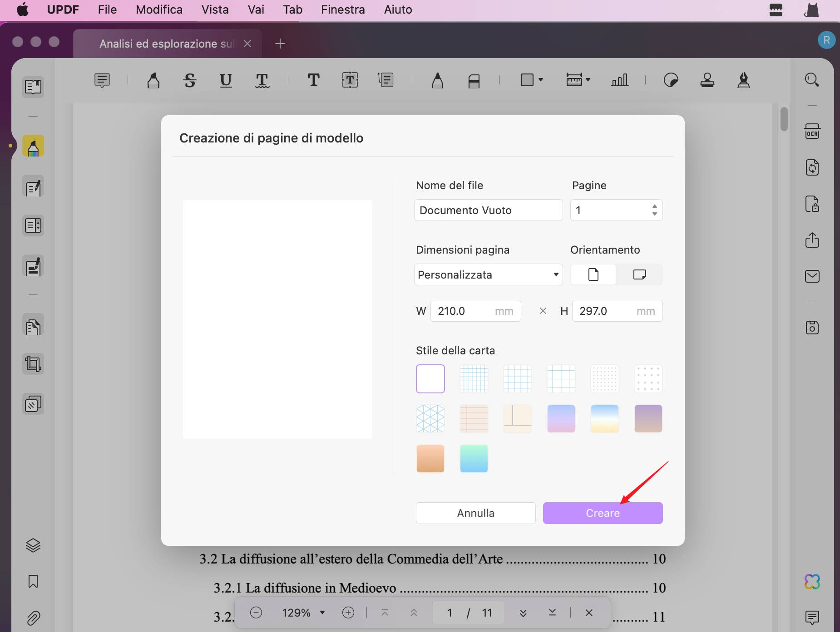
Task: Select blue-yellow gradient paper style
Action: (x=604, y=419)
